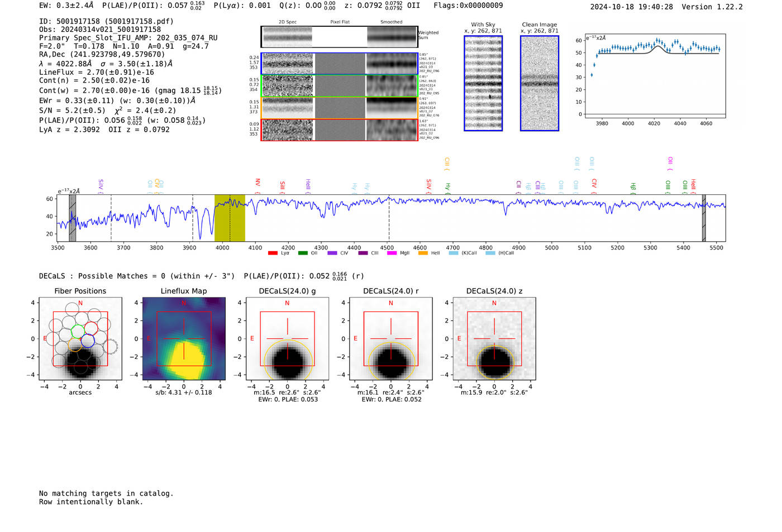Image resolution: width=782 pixels, height=532 pixels.
Task: Click the green fiber circle in Fiber Positions
Action: pyautogui.click(x=78, y=330)
